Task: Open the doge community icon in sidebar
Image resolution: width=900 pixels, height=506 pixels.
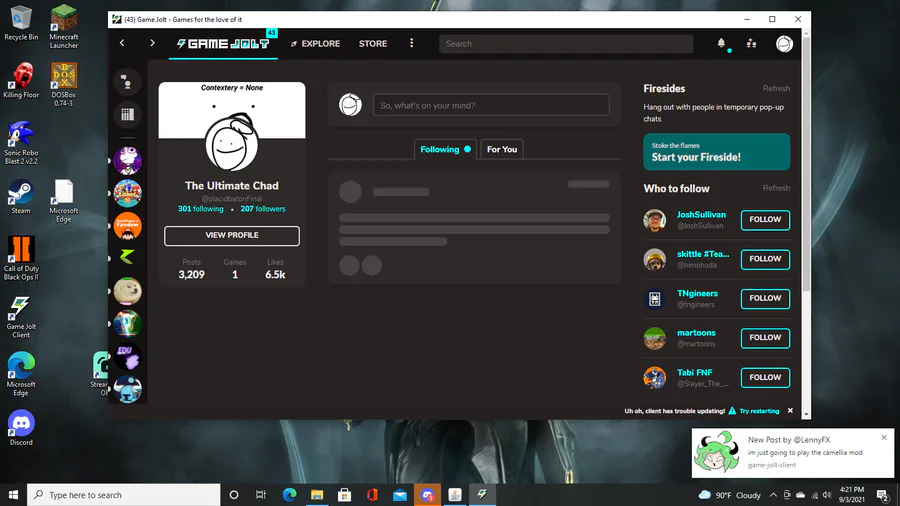Action: [x=127, y=291]
